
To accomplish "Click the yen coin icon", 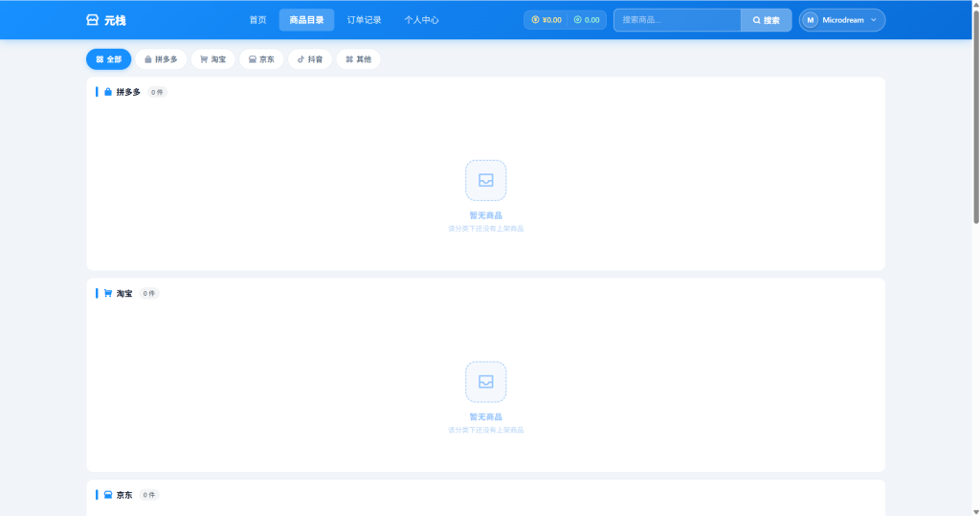I will [535, 20].
